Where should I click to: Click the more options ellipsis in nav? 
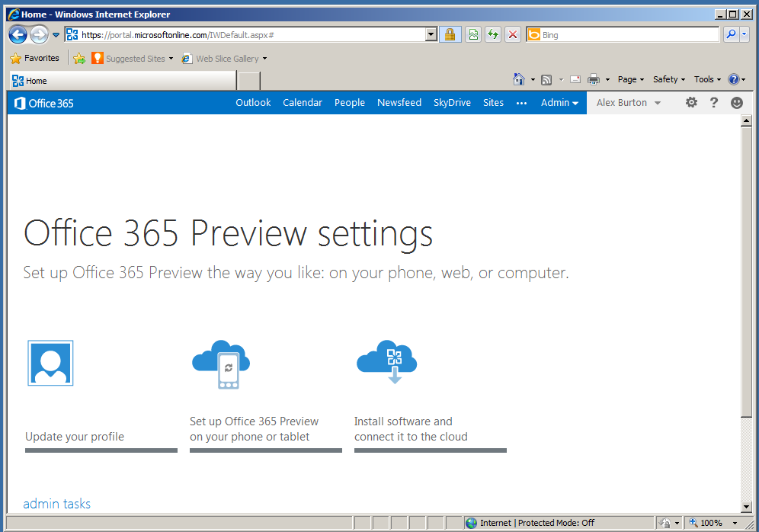521,103
